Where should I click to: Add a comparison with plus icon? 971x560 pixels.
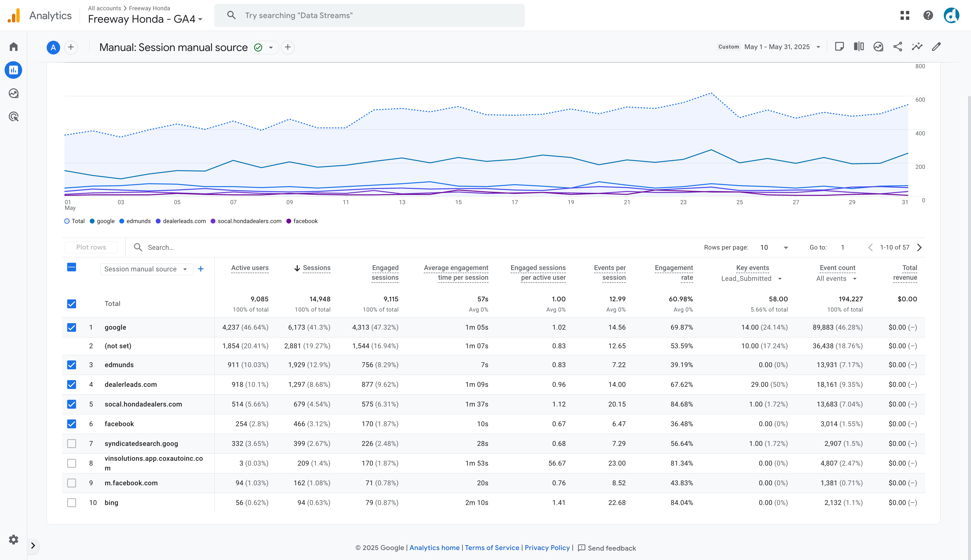(x=71, y=47)
